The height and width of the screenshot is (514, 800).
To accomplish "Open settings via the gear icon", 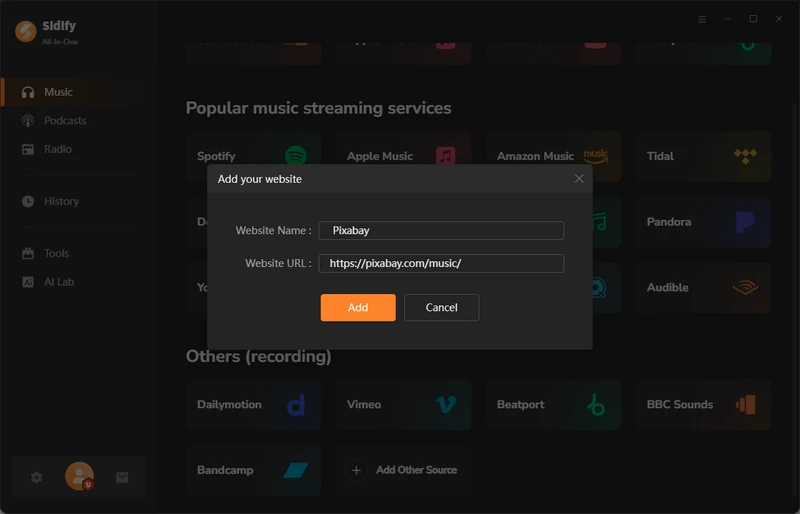I will pyautogui.click(x=37, y=477).
